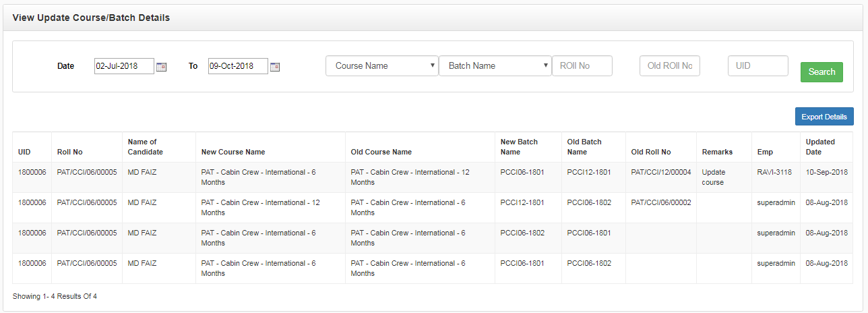Click the New Course Name column header
868x313 pixels.
point(233,152)
